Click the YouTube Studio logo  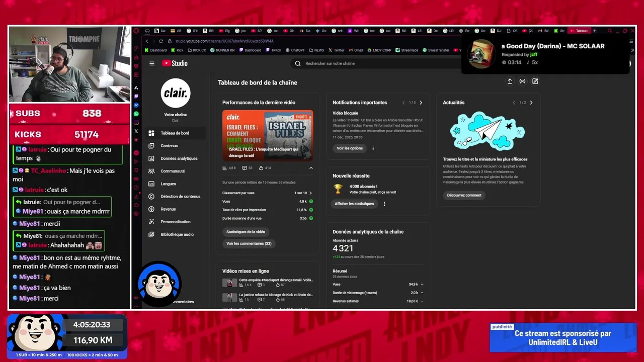pyautogui.click(x=175, y=63)
